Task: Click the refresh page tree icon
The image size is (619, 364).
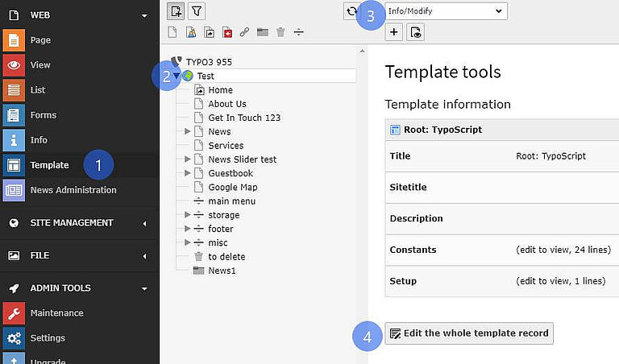Action: pyautogui.click(x=351, y=10)
